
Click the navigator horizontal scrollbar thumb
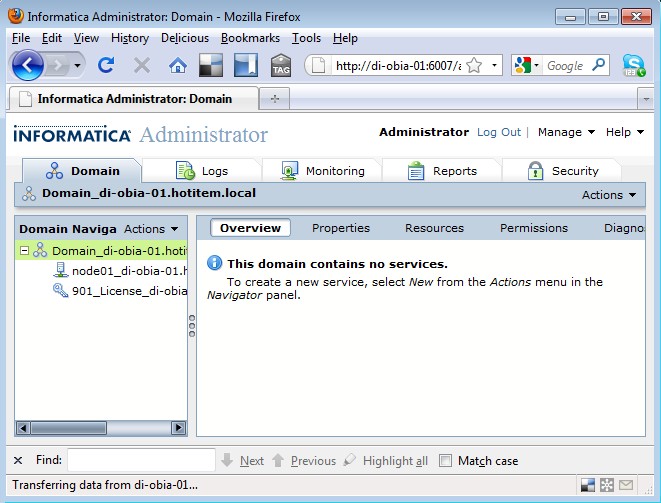click(68, 428)
